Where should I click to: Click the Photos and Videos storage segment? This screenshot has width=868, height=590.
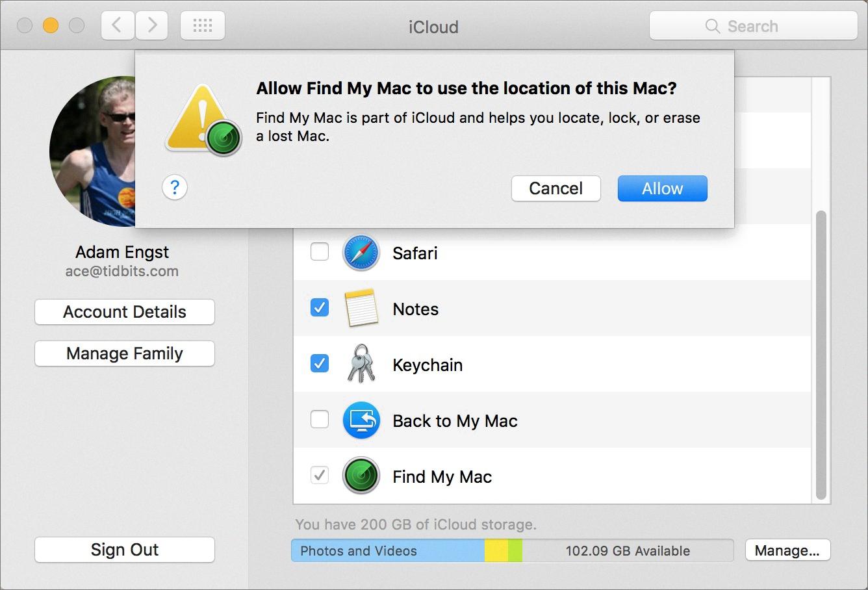(388, 551)
